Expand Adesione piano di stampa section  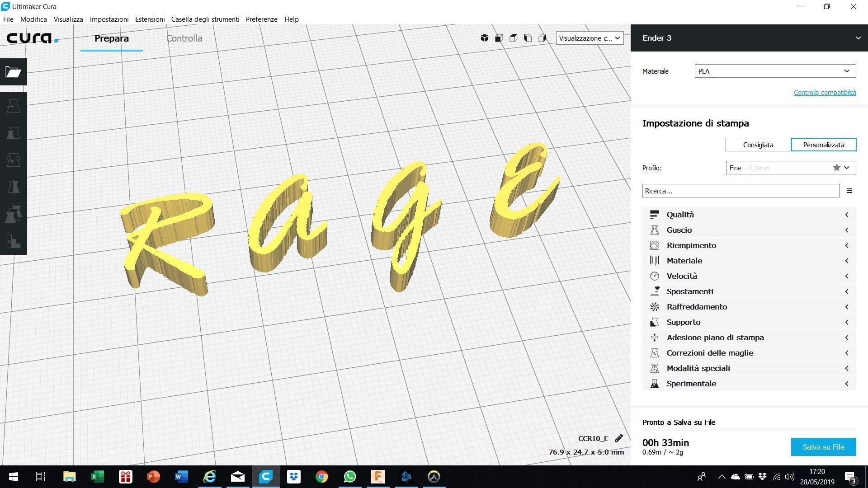point(749,338)
